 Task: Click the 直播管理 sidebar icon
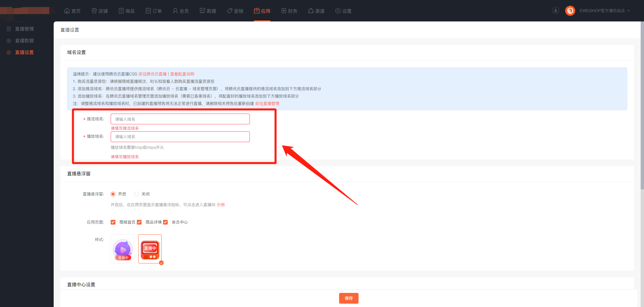[9, 29]
